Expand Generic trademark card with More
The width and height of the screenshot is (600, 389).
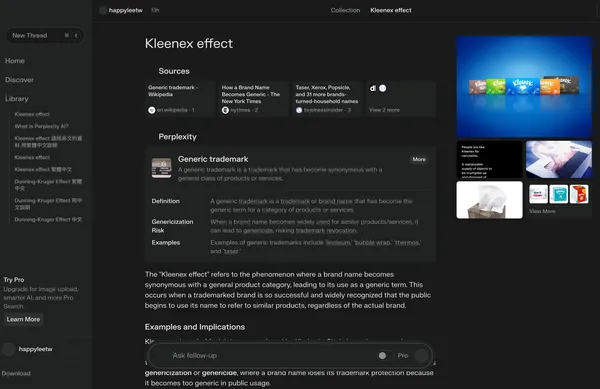coord(419,159)
